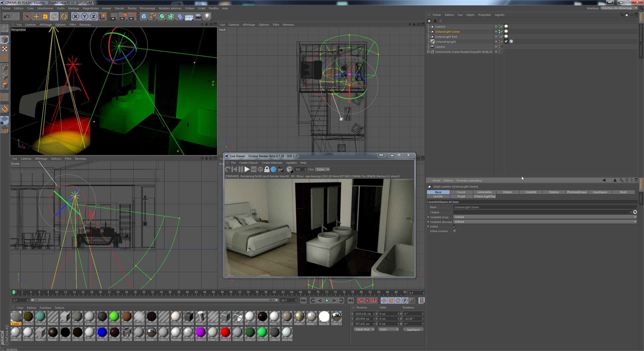Enable the Icône couleur checkbox
Viewport: 644px width, 351px height.
point(455,231)
